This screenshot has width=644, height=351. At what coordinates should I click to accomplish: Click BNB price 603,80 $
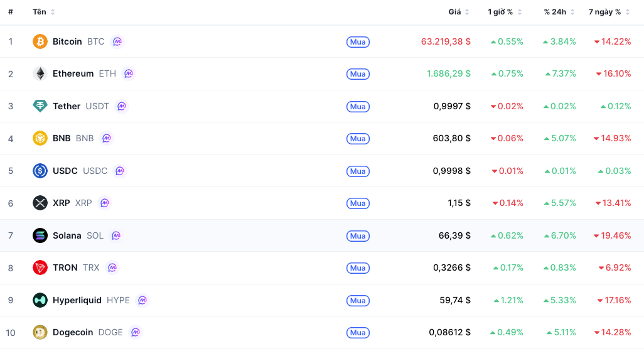click(x=452, y=138)
